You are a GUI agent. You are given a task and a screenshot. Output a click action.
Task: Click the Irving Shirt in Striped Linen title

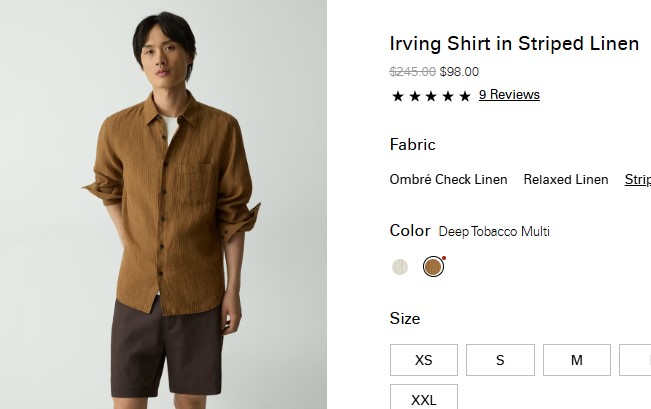(x=514, y=44)
